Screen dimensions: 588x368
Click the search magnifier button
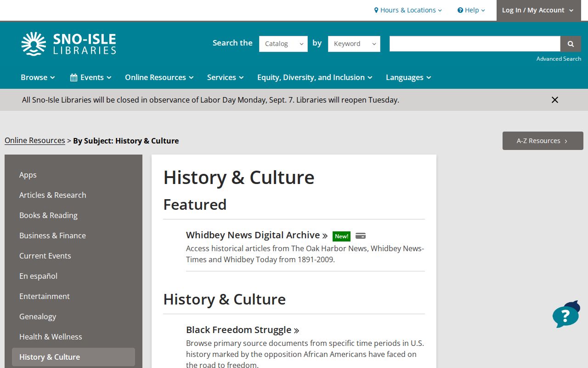coord(571,44)
